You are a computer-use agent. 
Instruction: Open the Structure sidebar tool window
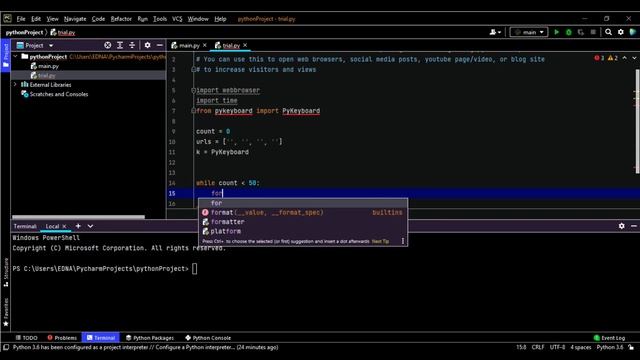[x=6, y=272]
